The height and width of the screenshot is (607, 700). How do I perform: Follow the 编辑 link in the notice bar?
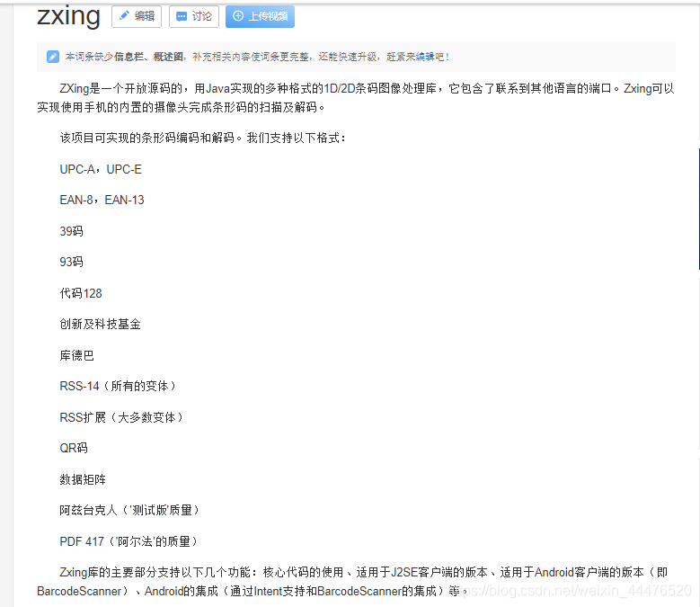pos(425,57)
